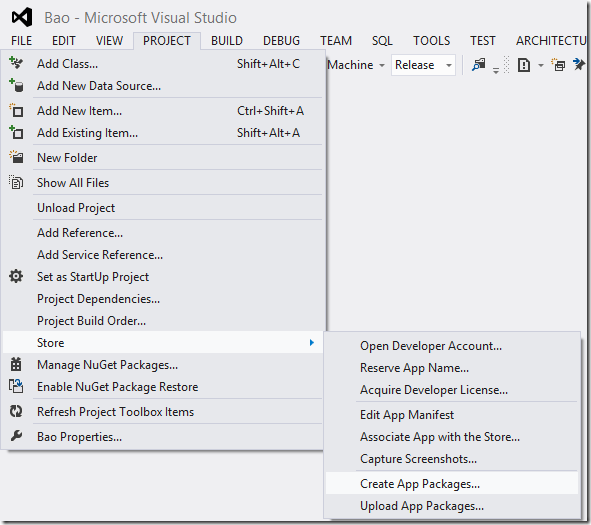Click the Add New Data Source icon
The width and height of the screenshot is (591, 525).
click(x=16, y=86)
